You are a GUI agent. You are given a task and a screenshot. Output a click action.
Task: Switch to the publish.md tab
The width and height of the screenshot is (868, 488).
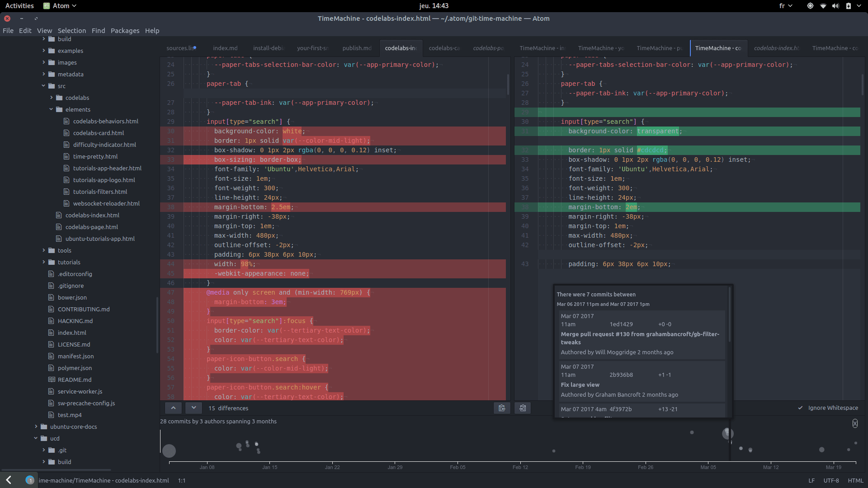pos(356,48)
